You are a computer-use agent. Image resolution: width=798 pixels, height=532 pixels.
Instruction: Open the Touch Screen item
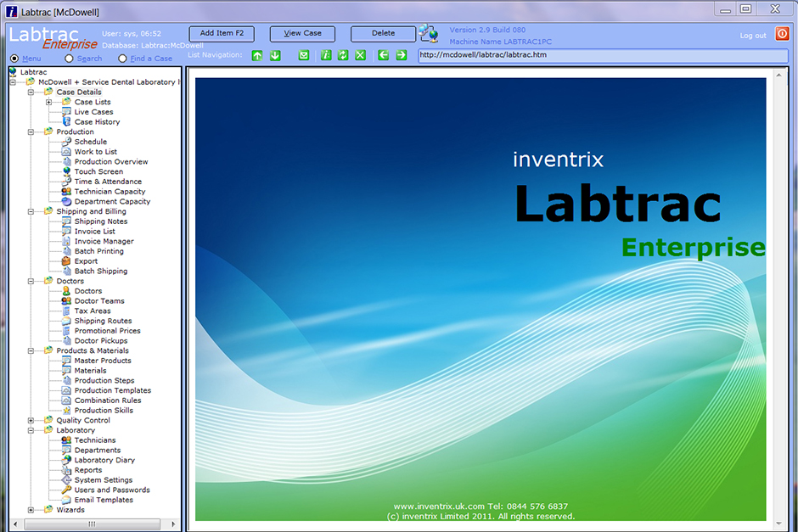pos(98,171)
